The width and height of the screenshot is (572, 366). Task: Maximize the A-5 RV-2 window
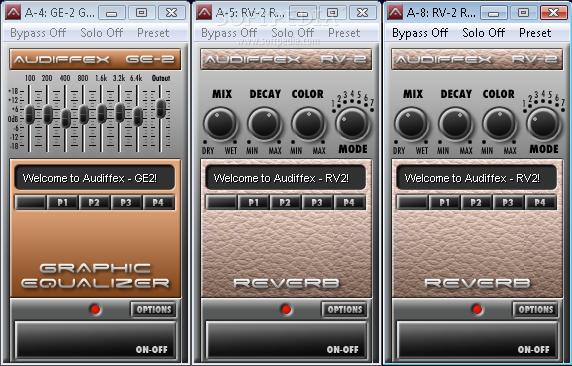coord(332,13)
